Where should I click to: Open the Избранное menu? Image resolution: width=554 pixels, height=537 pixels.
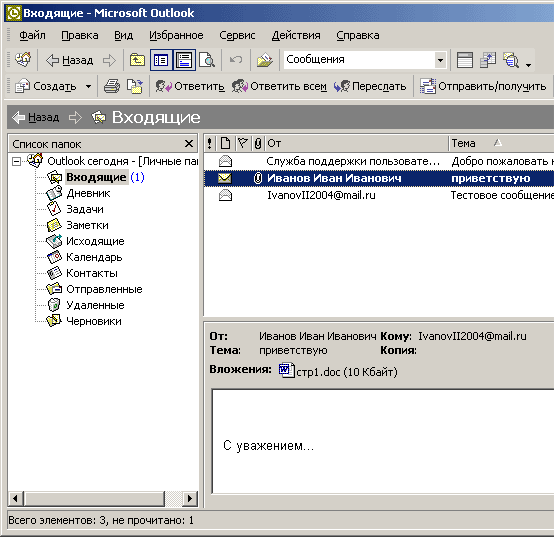[x=176, y=35]
